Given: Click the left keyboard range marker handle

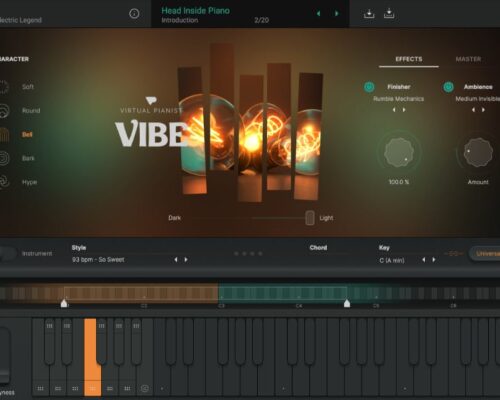Looking at the screenshot, I should pos(64,303).
